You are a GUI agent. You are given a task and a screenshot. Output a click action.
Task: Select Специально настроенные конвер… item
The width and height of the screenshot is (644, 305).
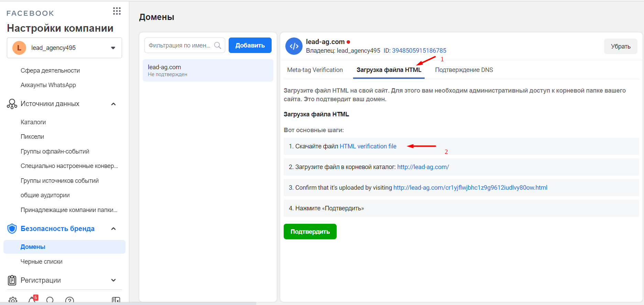pos(69,166)
